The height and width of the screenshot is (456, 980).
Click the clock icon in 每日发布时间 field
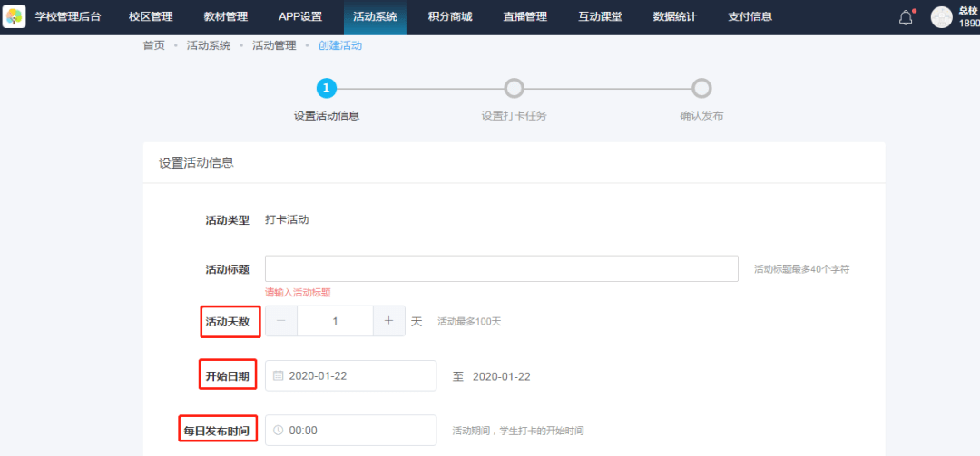[x=279, y=431]
